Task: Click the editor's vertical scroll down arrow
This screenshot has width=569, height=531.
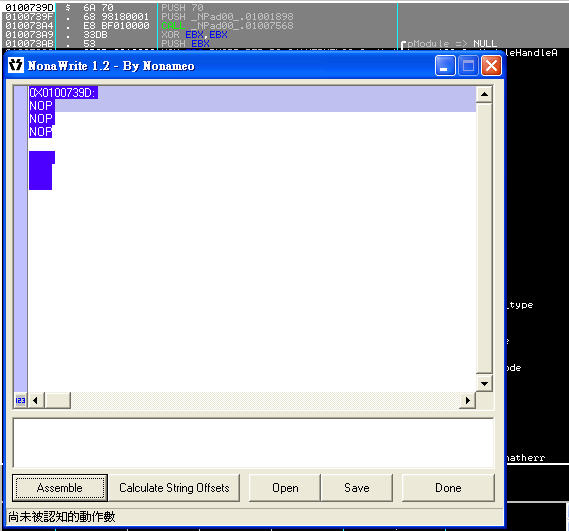Action: [484, 383]
